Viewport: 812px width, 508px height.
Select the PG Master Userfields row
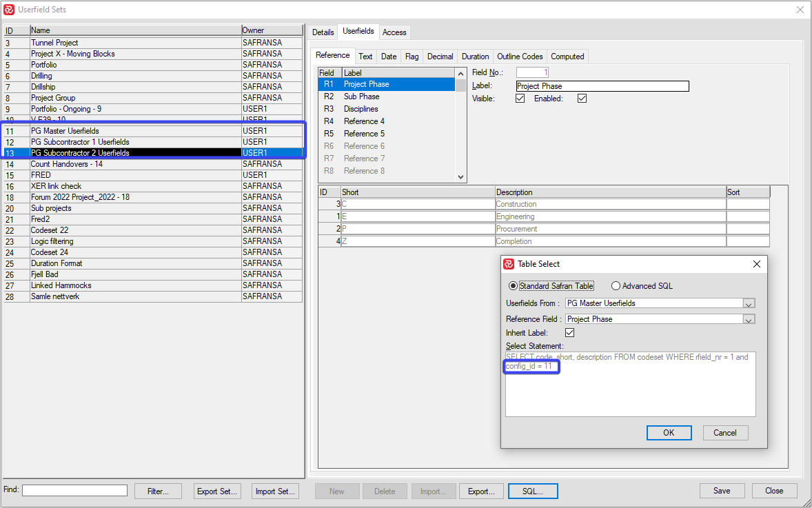tap(153, 131)
